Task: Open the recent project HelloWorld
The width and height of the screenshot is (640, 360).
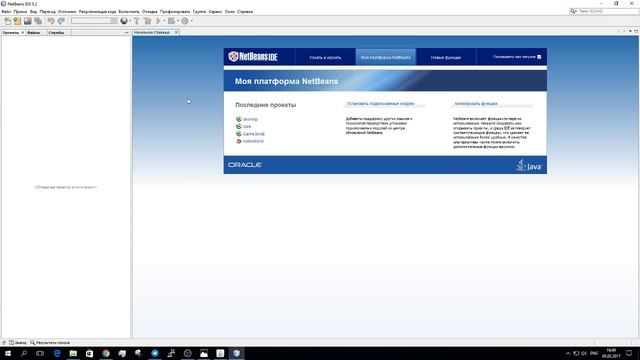Action: 253,141
